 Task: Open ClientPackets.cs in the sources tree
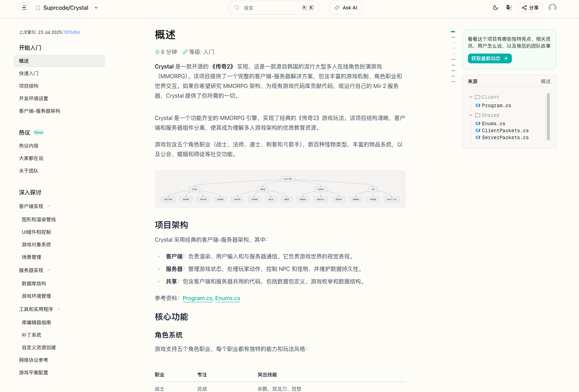505,130
